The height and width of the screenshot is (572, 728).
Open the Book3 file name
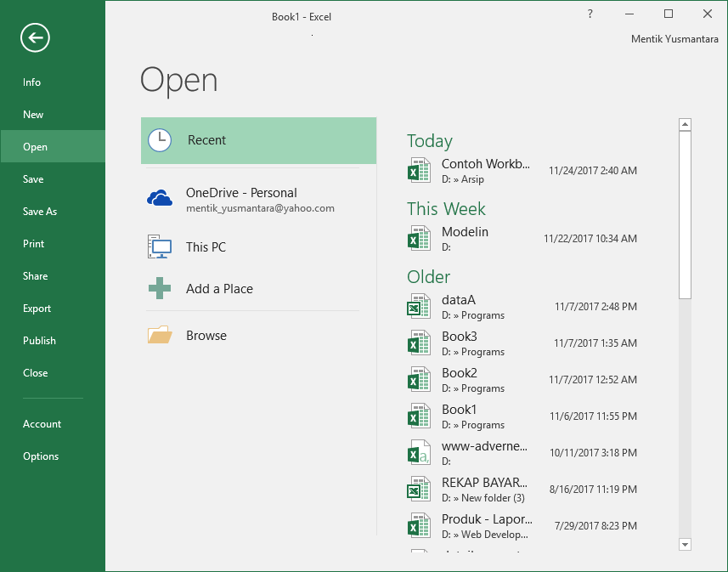pos(460,336)
